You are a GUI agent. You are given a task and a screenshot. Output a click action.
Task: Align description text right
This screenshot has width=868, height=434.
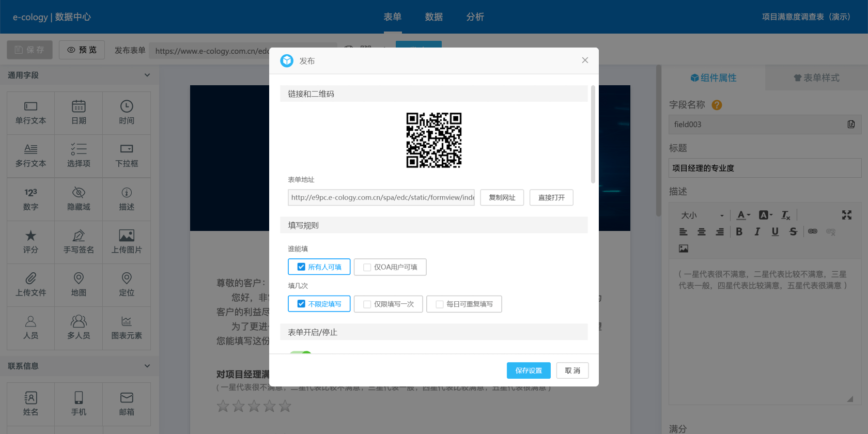pos(720,231)
